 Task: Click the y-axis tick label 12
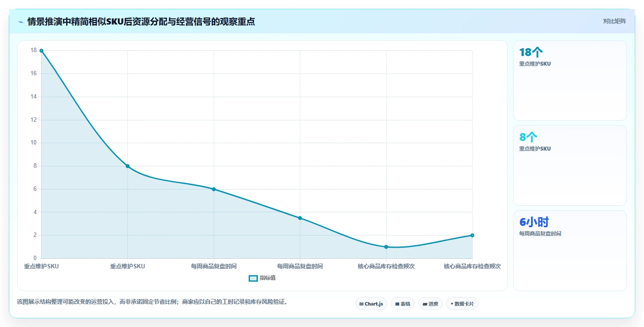click(x=34, y=120)
